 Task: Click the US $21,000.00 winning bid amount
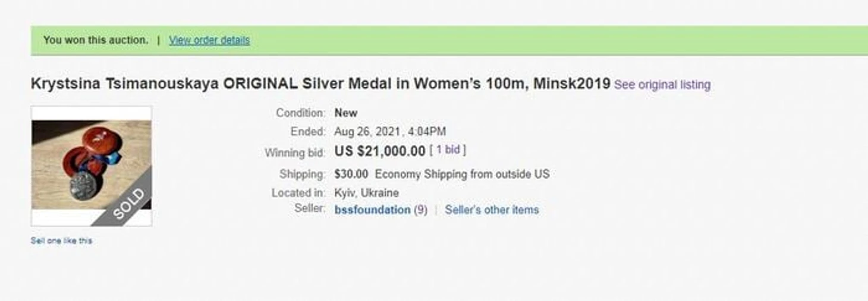[379, 151]
